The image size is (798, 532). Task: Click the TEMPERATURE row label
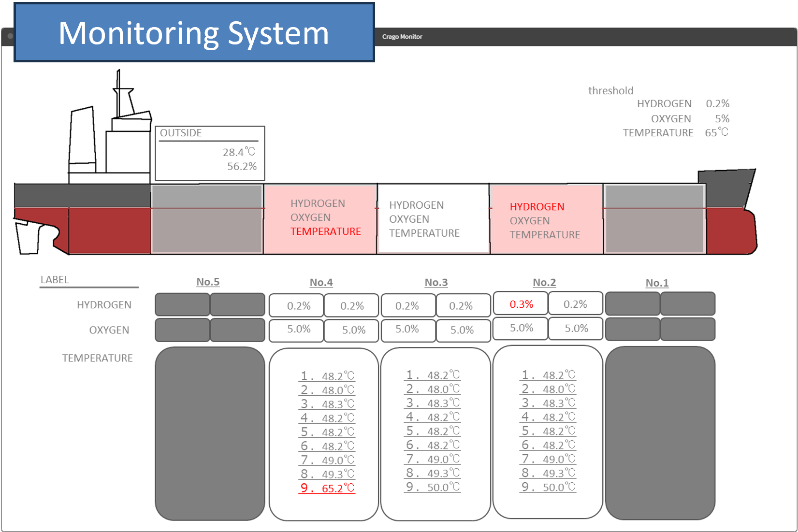[97, 358]
